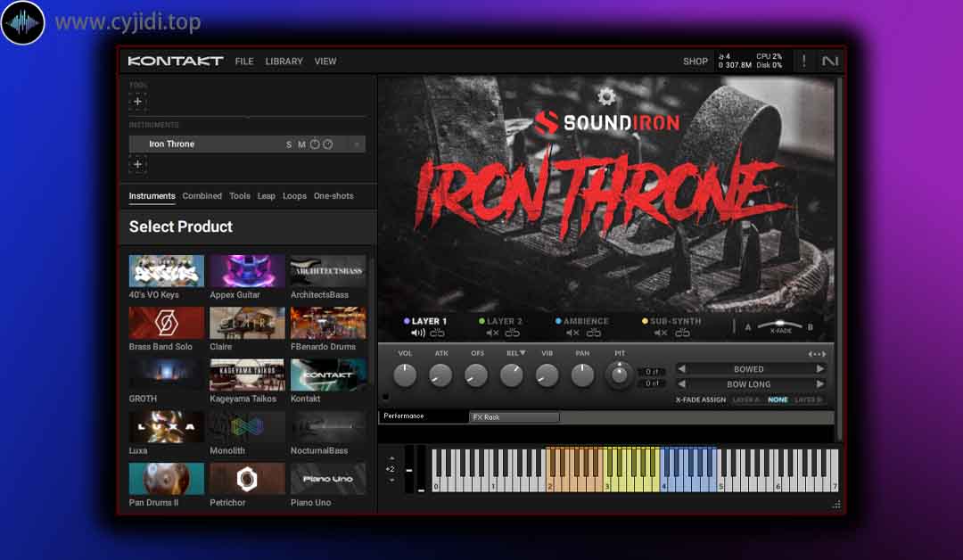Unmute Layer 2 with its speaker icon
This screenshot has height=560, width=963.
(x=492, y=333)
